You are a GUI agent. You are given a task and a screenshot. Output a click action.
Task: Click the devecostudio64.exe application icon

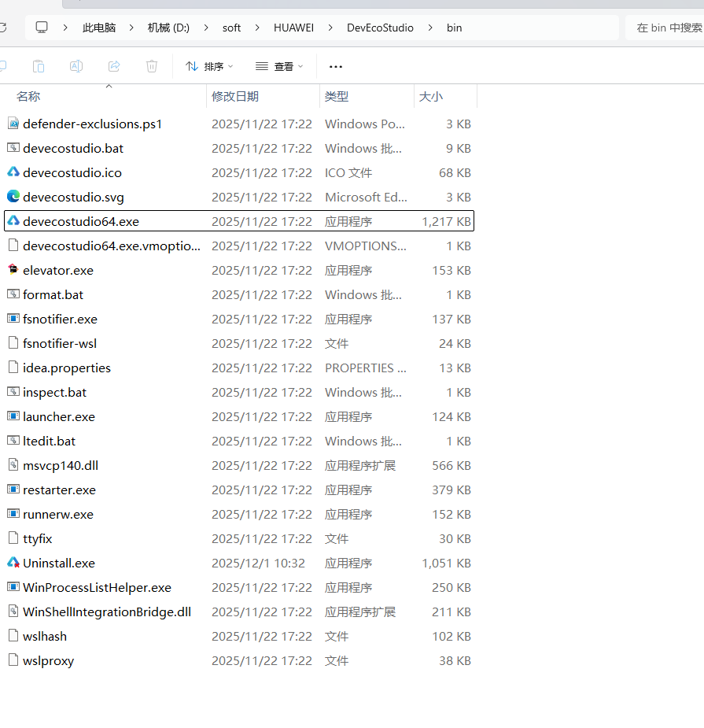14,221
